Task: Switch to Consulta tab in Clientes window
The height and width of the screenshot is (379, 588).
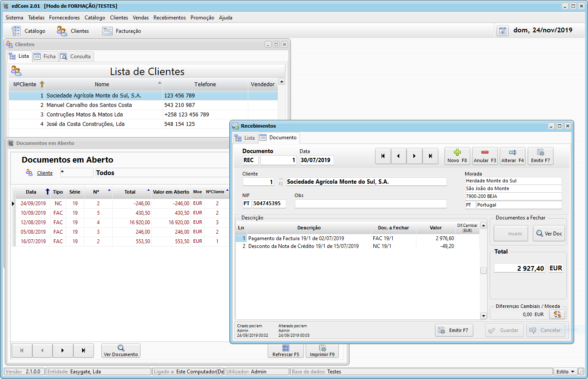Action: pos(76,56)
